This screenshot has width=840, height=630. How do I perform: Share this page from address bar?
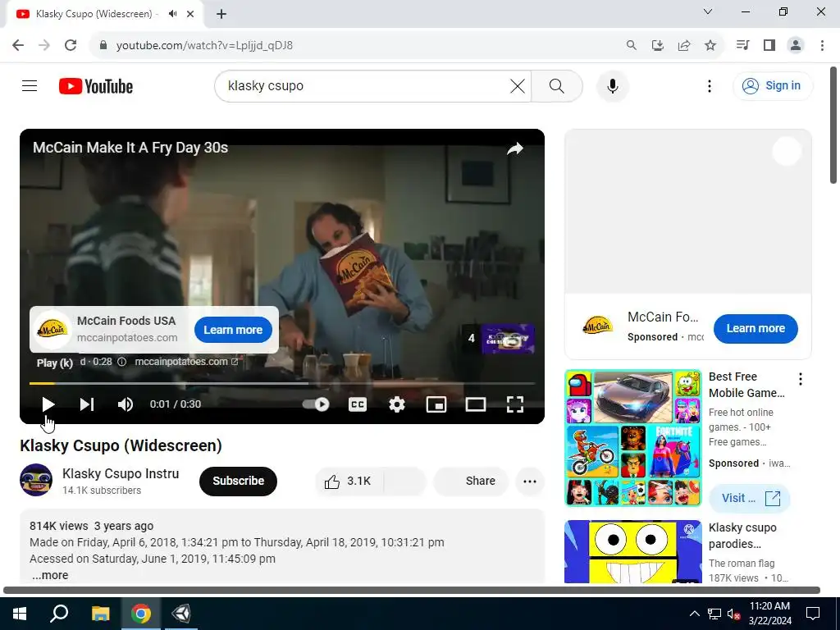684,46
